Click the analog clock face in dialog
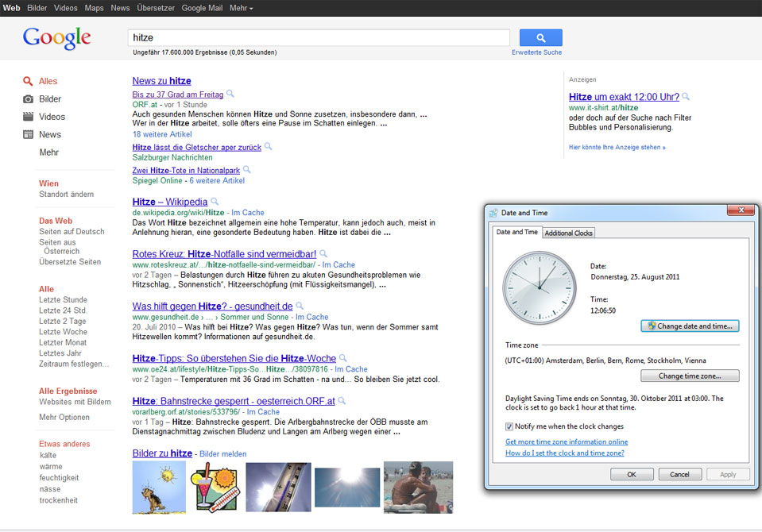Screen dimensions: 762x532 click(540, 287)
